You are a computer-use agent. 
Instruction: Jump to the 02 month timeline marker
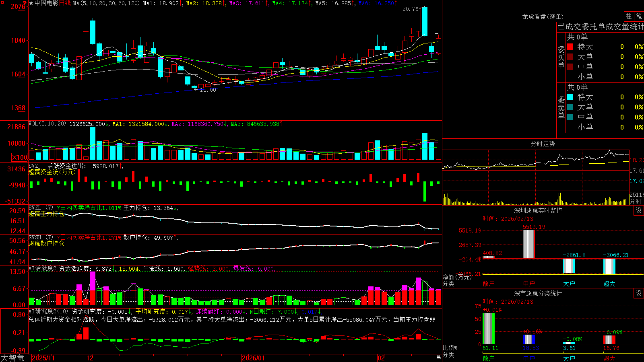381,358
